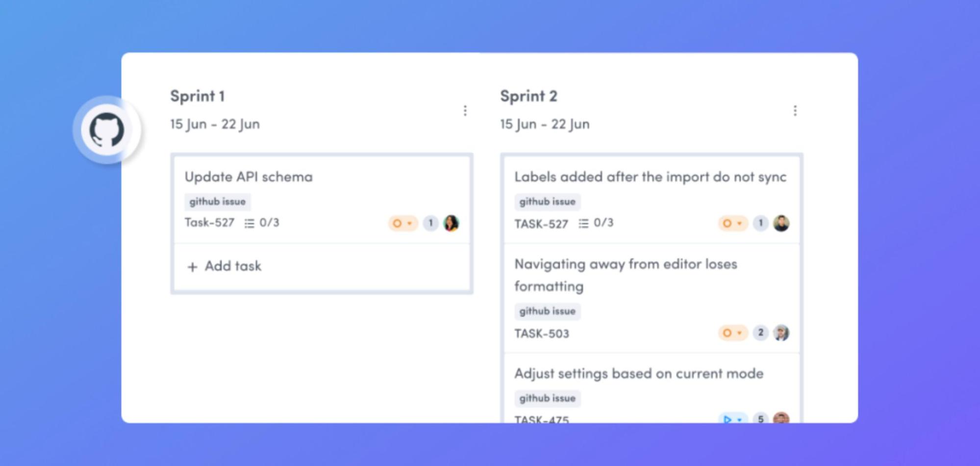Click the status circle on TASK-503

(x=727, y=333)
